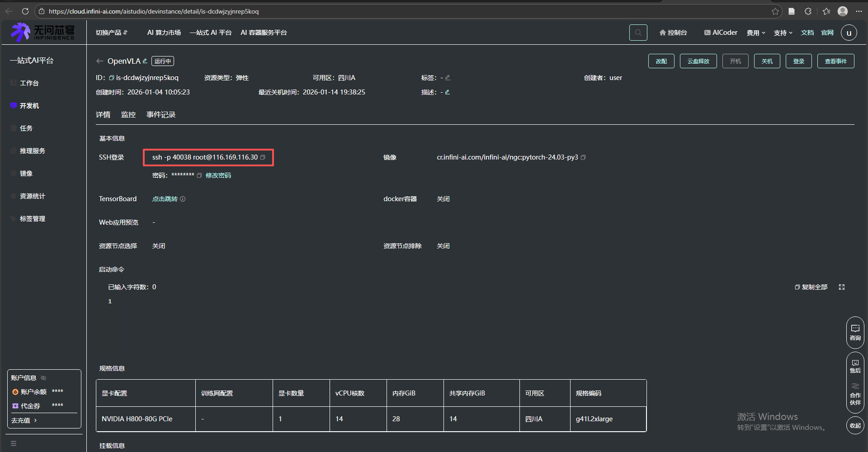Image resolution: width=868 pixels, height=452 pixels.
Task: Edit the OpenVLA instance name
Action: click(x=145, y=61)
